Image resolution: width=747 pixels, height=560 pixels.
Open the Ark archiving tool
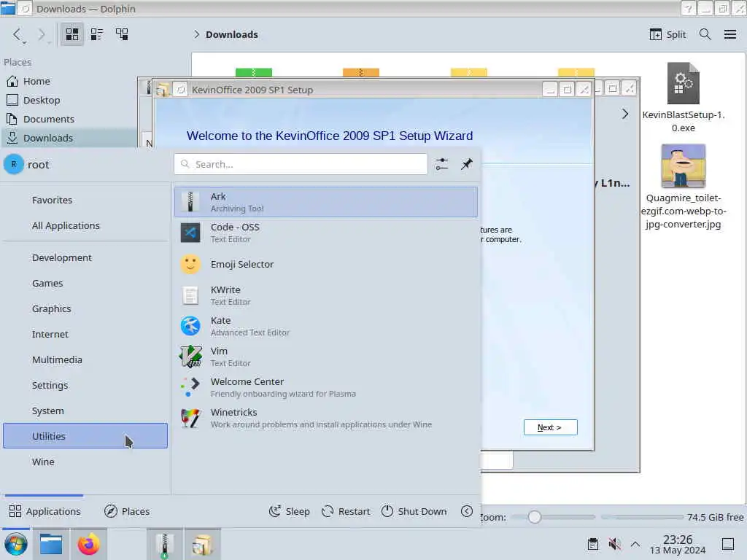pyautogui.click(x=326, y=202)
